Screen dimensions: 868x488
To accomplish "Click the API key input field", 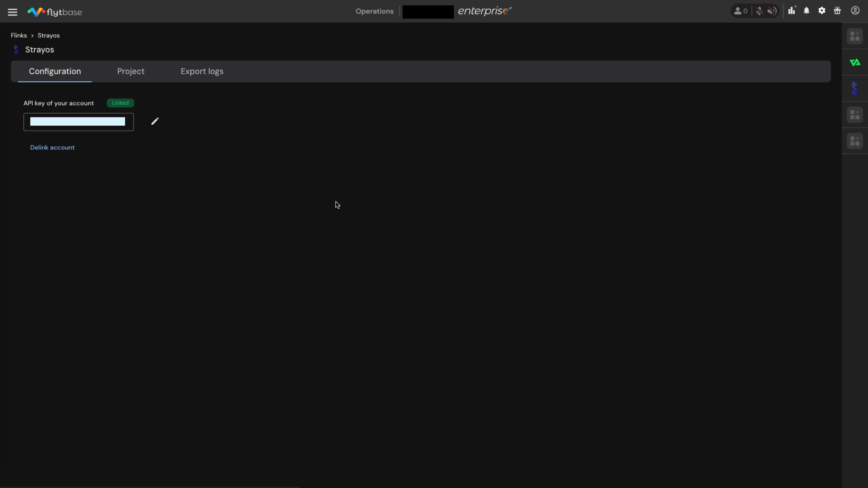I will point(79,122).
